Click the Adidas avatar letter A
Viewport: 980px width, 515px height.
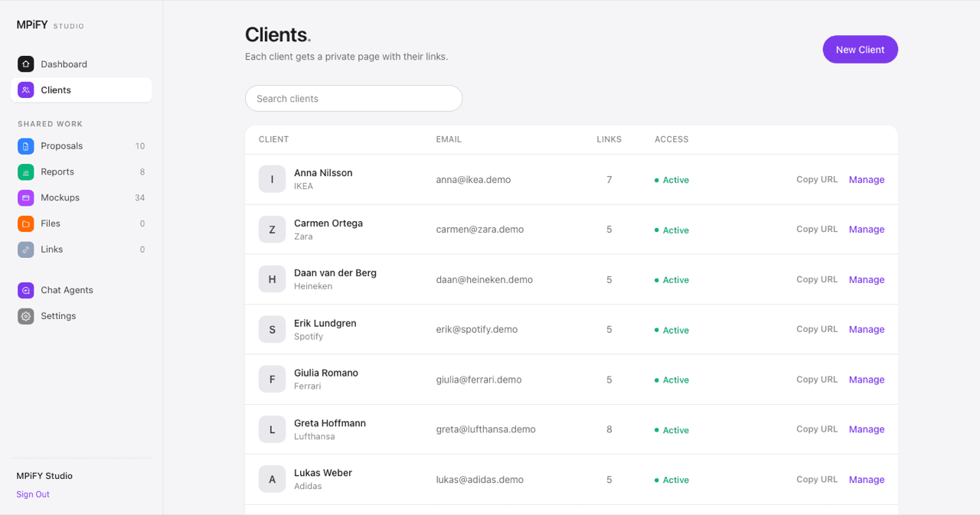272,480
